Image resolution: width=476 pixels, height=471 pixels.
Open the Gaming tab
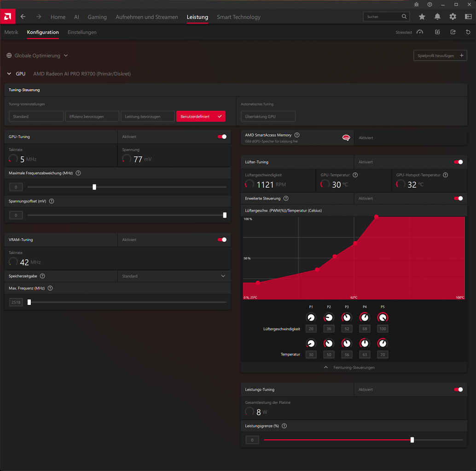pyautogui.click(x=97, y=17)
